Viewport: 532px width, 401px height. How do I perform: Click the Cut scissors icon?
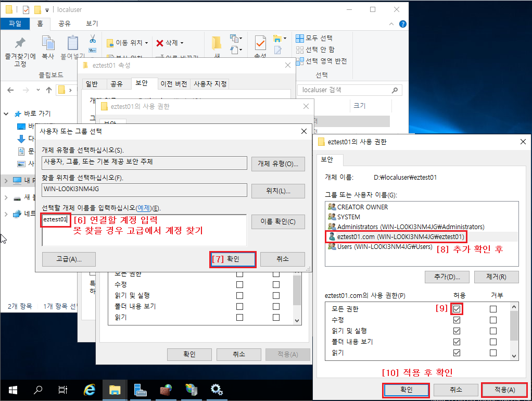[93, 39]
